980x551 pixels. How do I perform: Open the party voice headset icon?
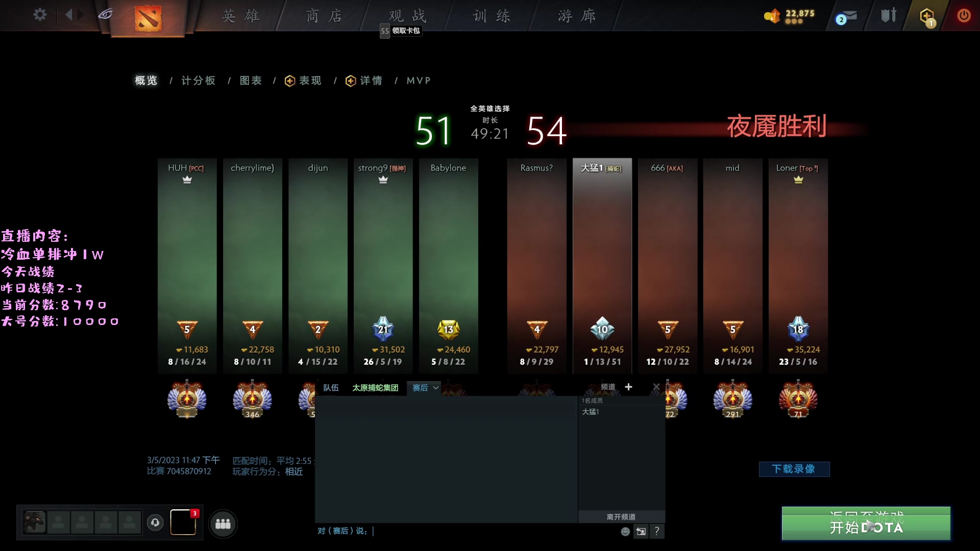tap(155, 522)
